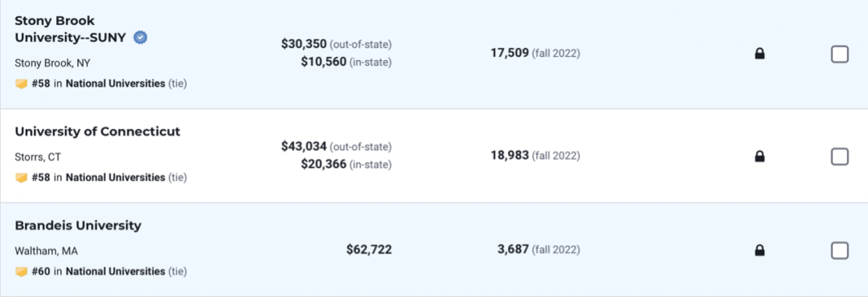
Task: Tick the University of Connecticut compare checkbox
Action: tap(840, 157)
